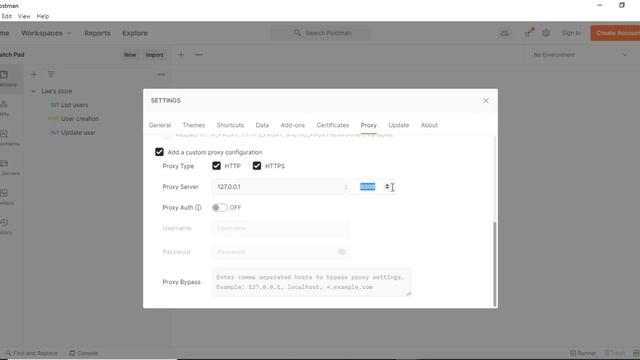Image resolution: width=640 pixels, height=360 pixels.
Task: Switch to the Data tab
Action: 262,125
